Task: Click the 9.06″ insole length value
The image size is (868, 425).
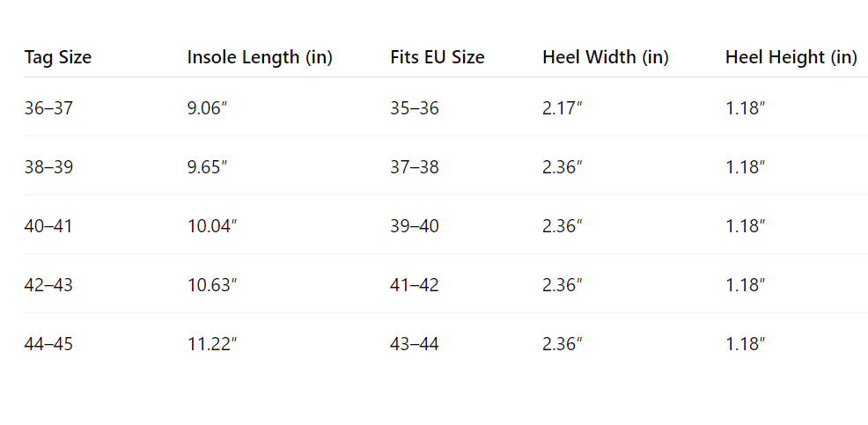Action: coord(208,108)
